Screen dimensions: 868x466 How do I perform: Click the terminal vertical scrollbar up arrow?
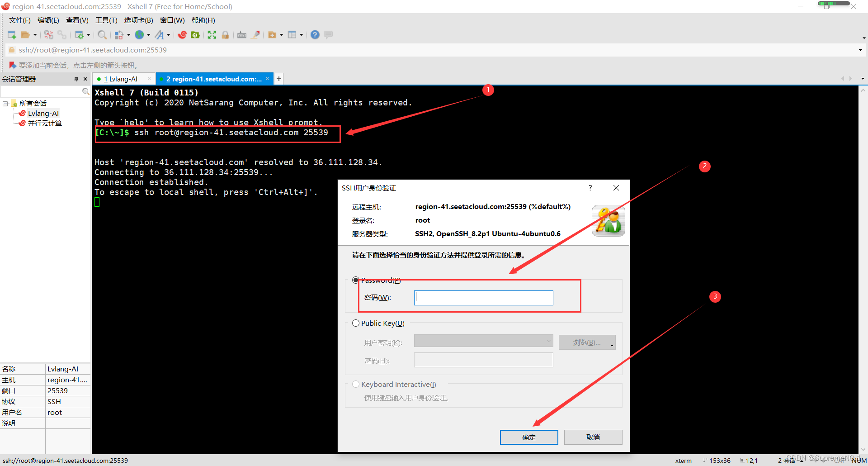863,90
